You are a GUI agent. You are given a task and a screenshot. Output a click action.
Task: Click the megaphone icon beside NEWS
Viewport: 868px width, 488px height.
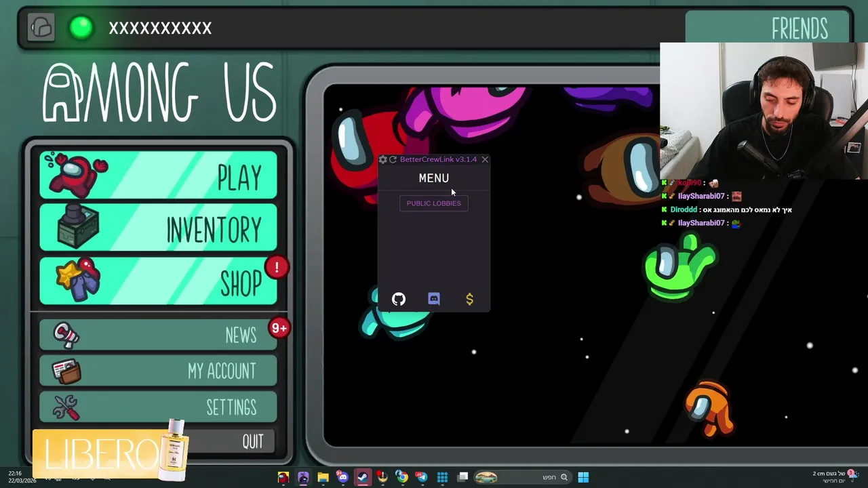(x=66, y=335)
